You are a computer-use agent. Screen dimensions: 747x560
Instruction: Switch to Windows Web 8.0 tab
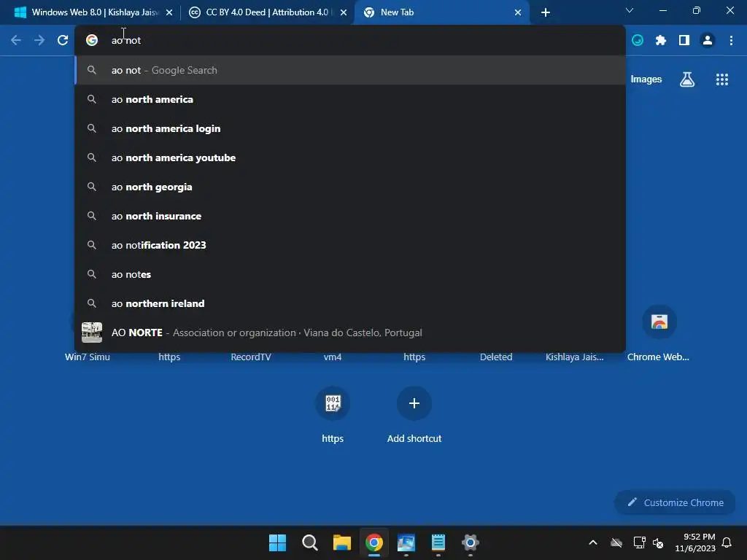tap(94, 12)
